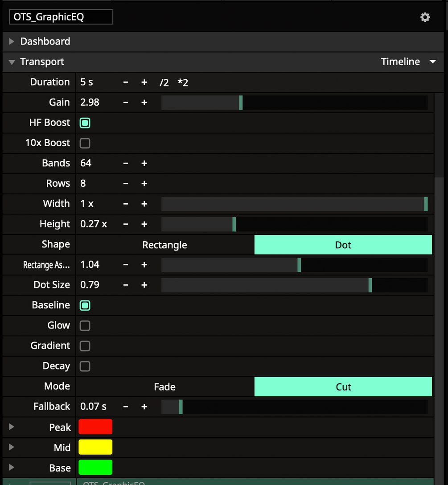Select the Rectangle shape option

pyautogui.click(x=164, y=245)
